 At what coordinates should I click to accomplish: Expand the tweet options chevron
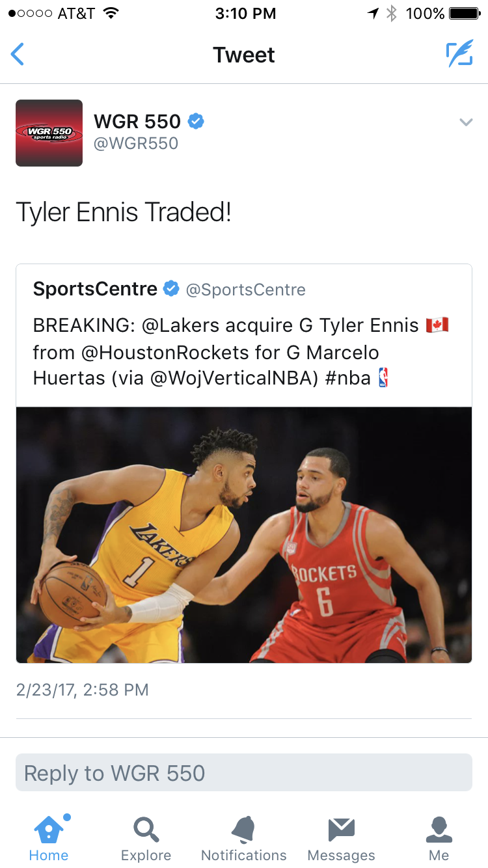466,122
